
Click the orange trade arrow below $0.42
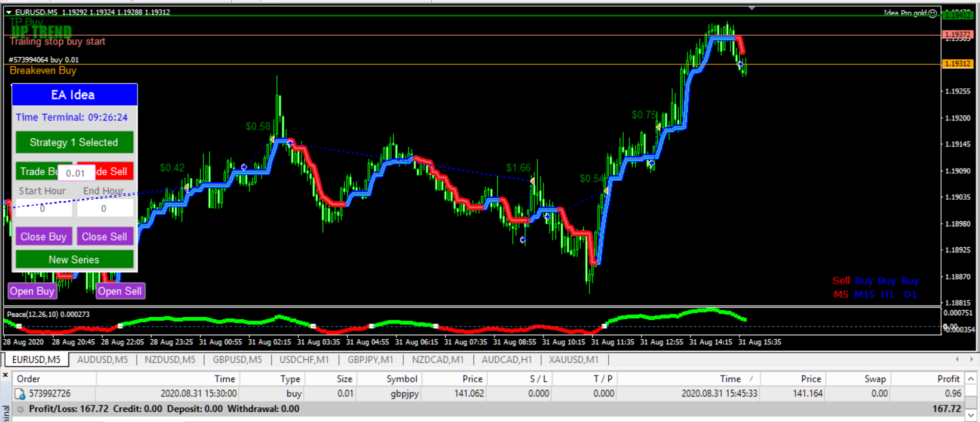point(186,187)
